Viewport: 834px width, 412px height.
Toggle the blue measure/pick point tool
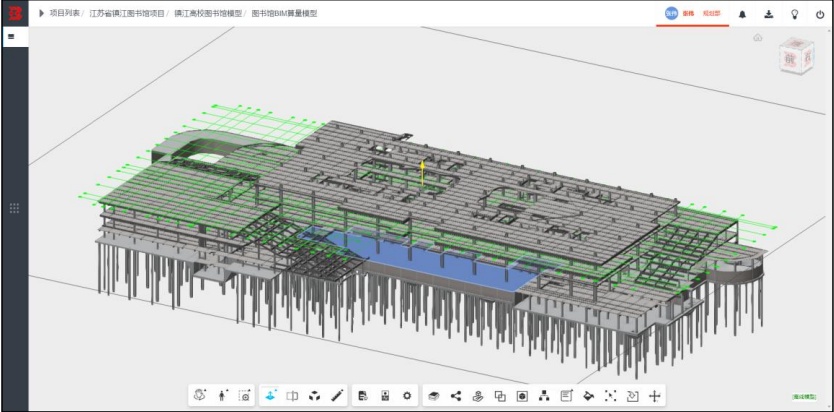click(x=270, y=396)
